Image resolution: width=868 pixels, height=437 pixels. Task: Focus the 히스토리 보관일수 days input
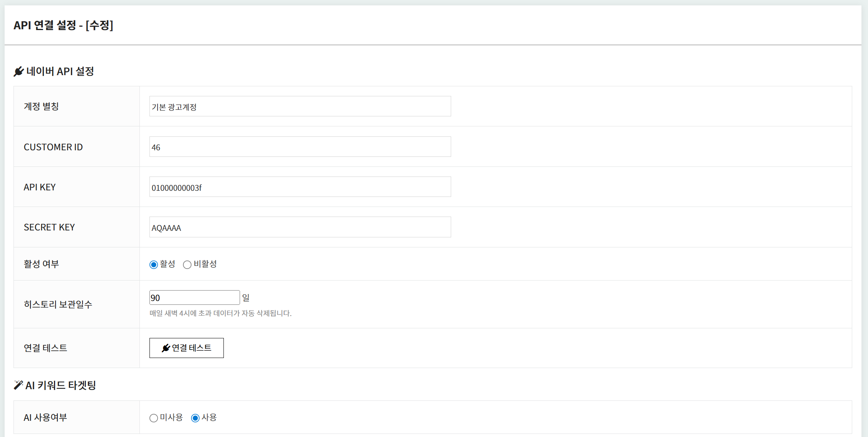click(194, 298)
